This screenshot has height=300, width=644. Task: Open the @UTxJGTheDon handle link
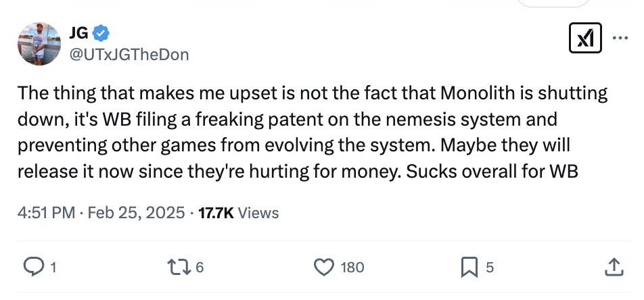pyautogui.click(x=129, y=54)
